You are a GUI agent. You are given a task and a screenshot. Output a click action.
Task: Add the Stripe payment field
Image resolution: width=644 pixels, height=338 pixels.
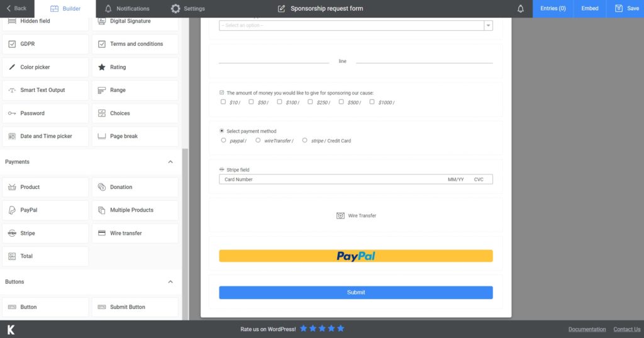point(45,233)
